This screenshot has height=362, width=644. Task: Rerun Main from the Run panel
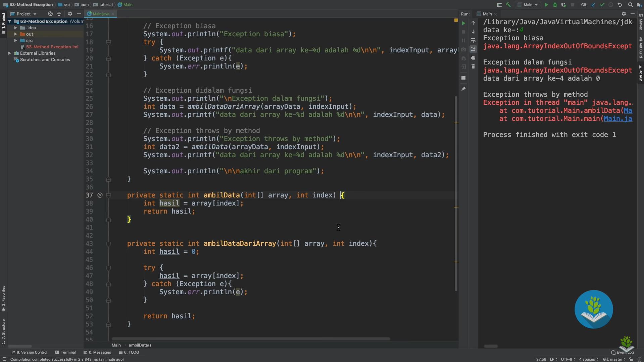pyautogui.click(x=463, y=23)
